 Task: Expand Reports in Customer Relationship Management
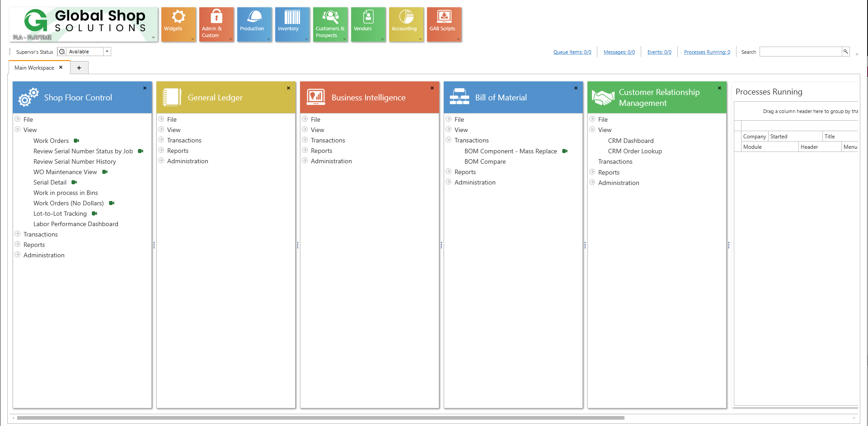[592, 172]
